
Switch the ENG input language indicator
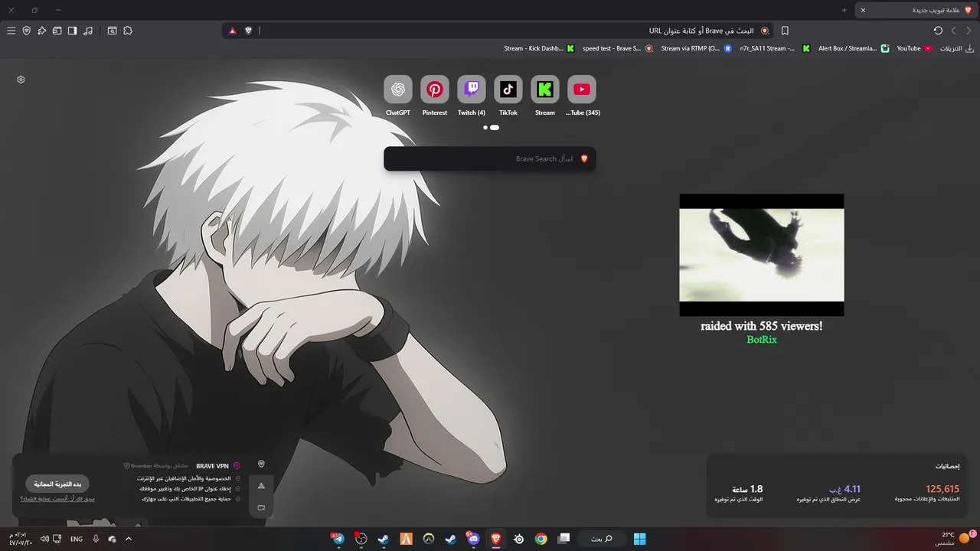77,540
